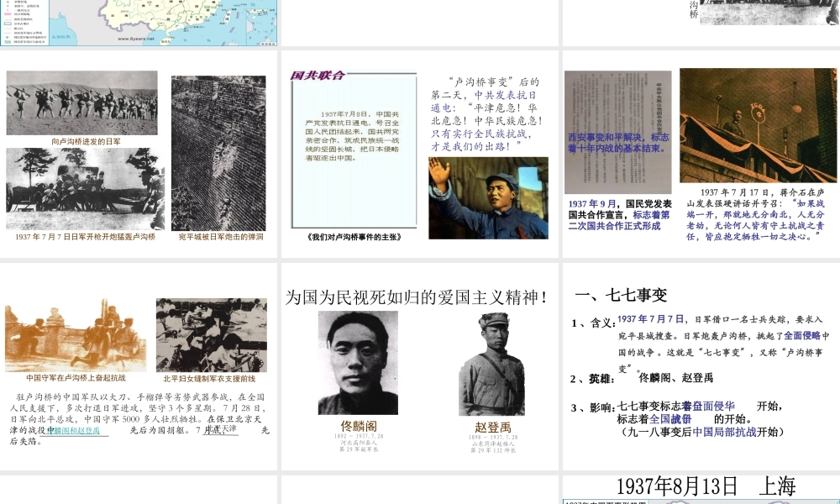Select the map image marked www.9years.net
The height and width of the screenshot is (504, 840).
click(139, 23)
